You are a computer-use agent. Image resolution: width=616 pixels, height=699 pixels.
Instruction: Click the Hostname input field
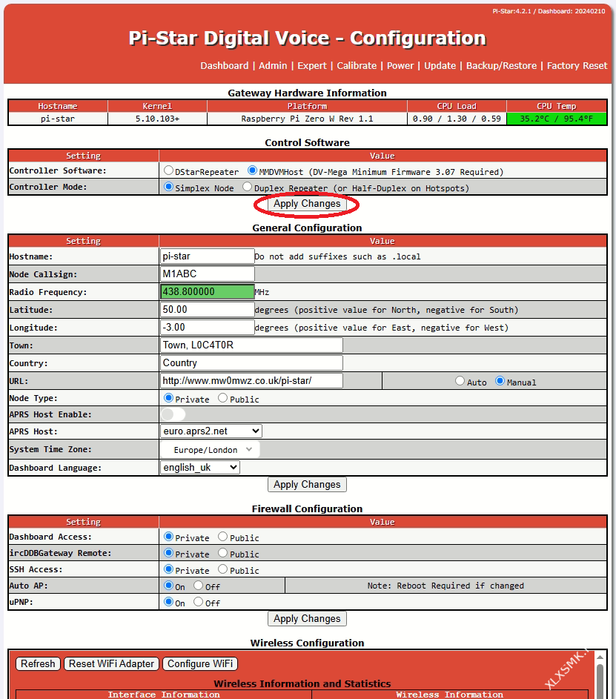(x=208, y=256)
